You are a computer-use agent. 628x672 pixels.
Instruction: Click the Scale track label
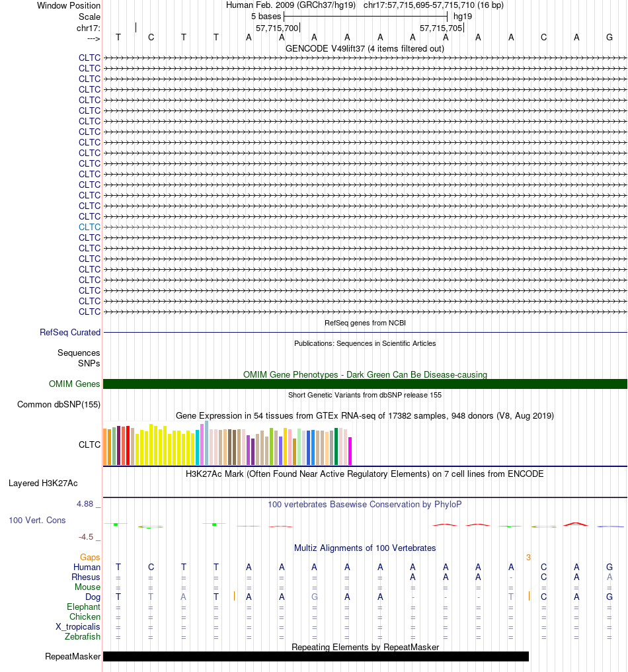(89, 17)
